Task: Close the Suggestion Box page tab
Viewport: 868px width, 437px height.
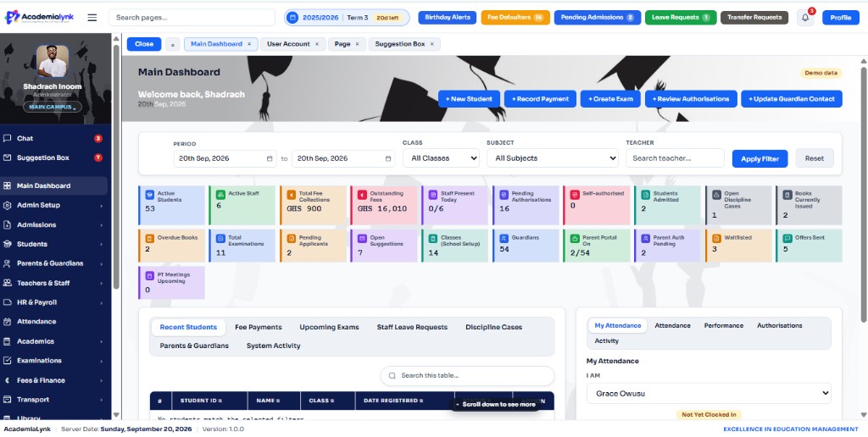Action: 431,44
